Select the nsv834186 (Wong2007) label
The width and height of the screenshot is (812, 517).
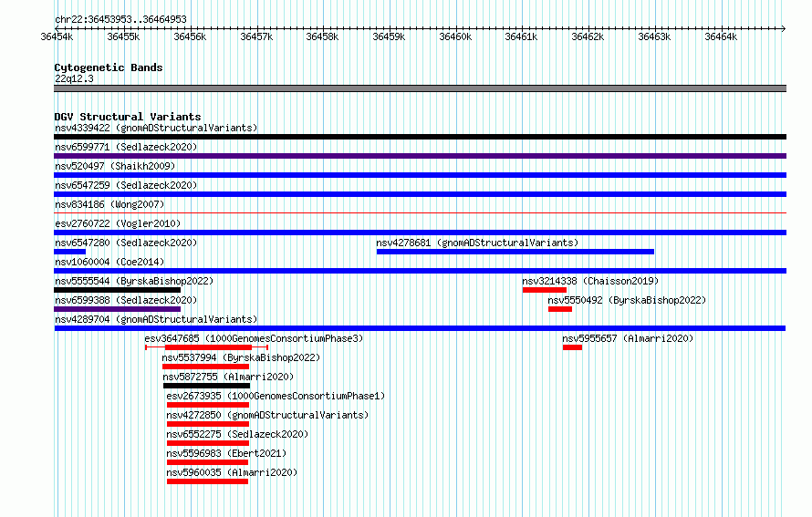click(109, 204)
